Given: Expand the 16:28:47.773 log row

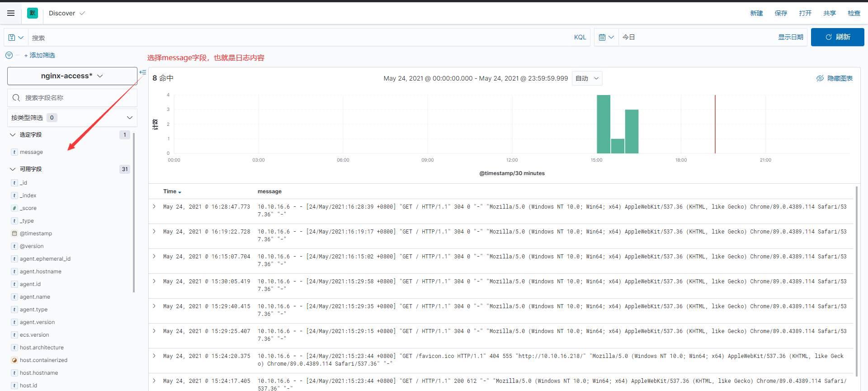Looking at the screenshot, I should (x=154, y=206).
